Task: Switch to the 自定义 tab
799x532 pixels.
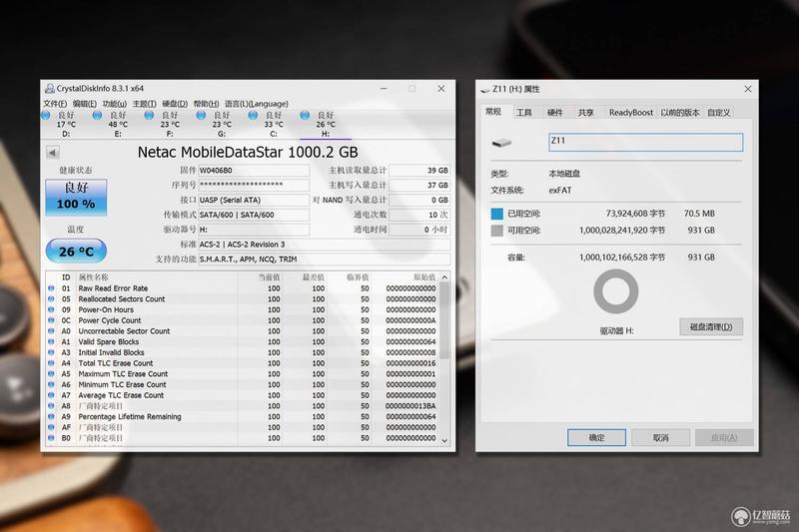Action: 718,113
